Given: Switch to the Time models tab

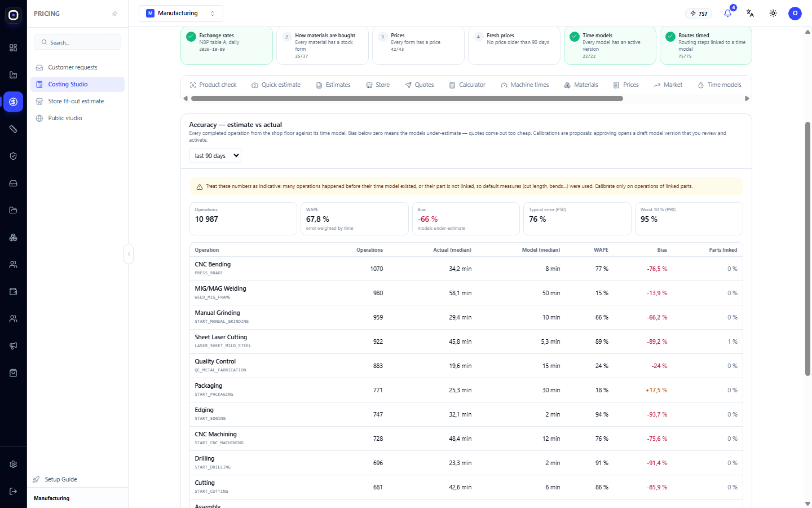Looking at the screenshot, I should click(x=720, y=85).
